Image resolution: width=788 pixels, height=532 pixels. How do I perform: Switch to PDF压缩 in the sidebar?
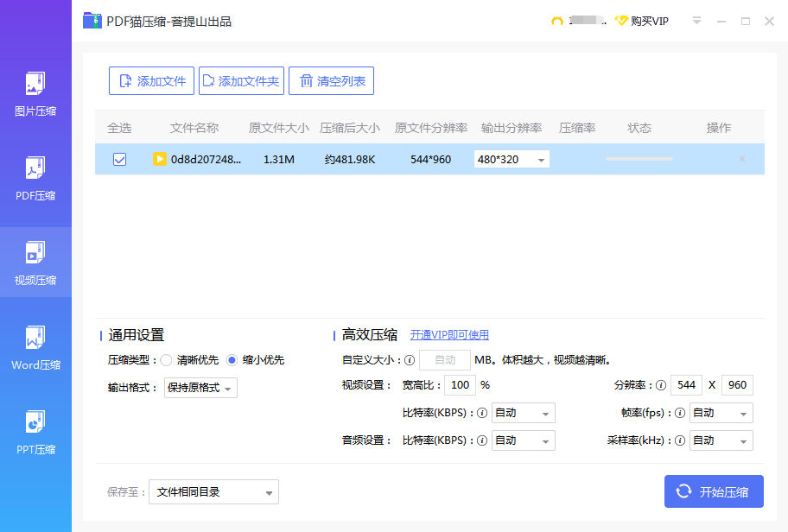[x=35, y=178]
